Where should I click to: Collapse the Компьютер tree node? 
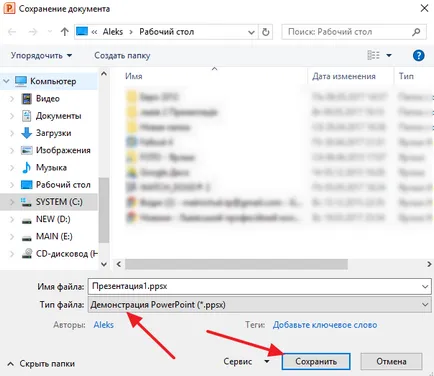[6, 81]
